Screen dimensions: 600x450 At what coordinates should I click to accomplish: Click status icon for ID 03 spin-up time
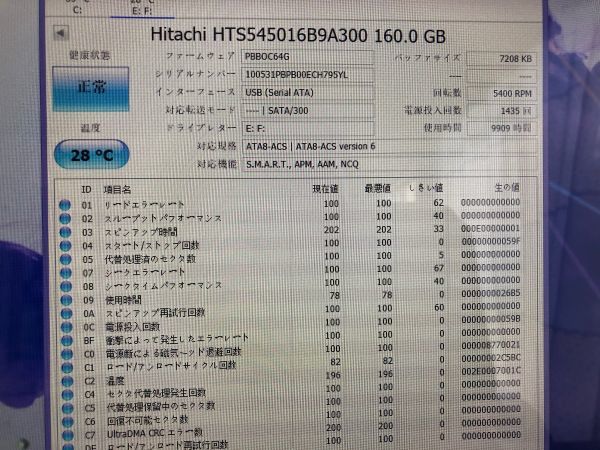[x=65, y=232]
